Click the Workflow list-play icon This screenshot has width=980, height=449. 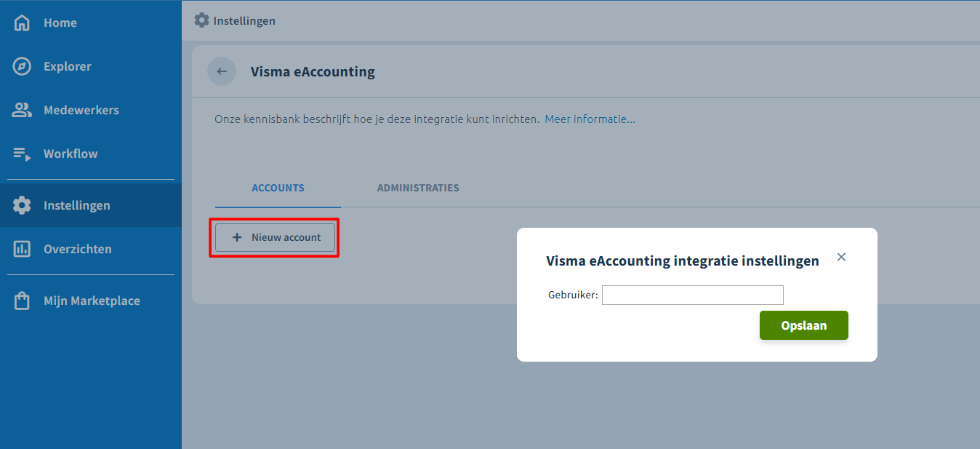tap(22, 154)
